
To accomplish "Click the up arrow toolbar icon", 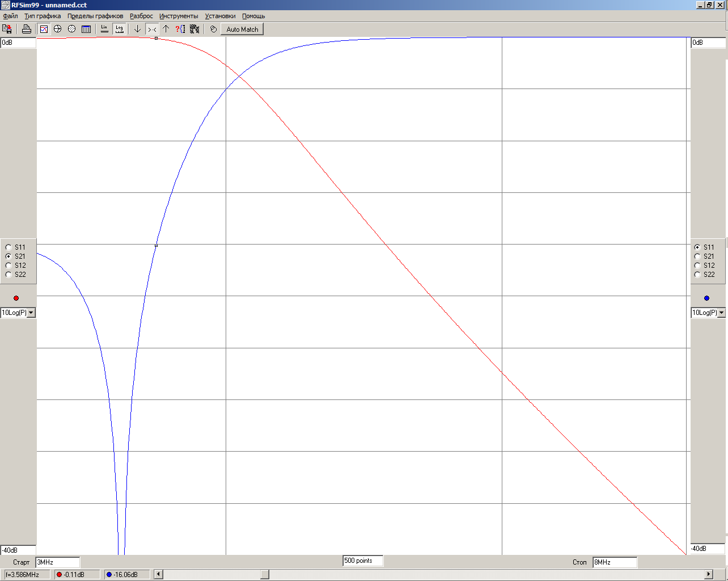I will coord(166,29).
